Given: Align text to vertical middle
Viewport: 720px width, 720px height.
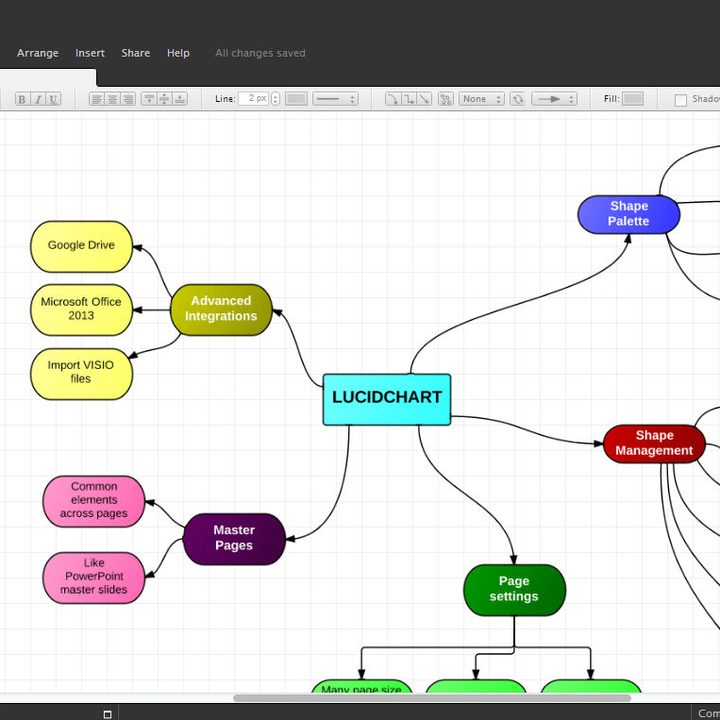Looking at the screenshot, I should pyautogui.click(x=164, y=99).
